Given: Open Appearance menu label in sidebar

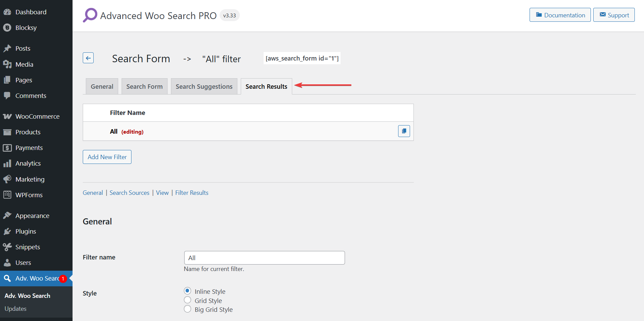Looking at the screenshot, I should pos(32,216).
